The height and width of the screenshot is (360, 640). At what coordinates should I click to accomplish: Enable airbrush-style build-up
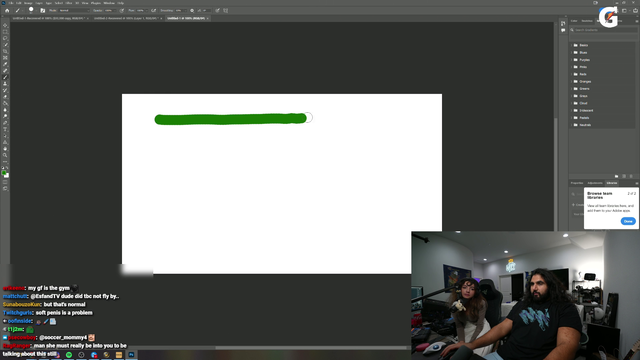[153, 11]
